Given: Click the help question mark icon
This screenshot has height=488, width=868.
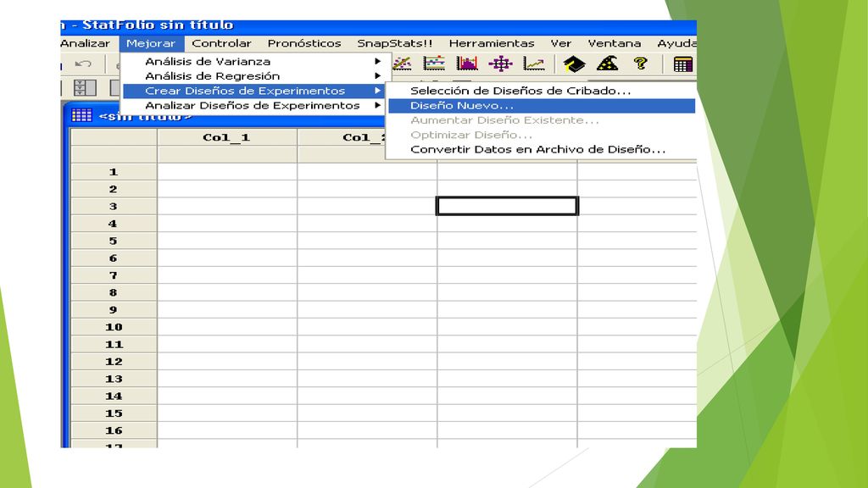Looking at the screenshot, I should pos(641,64).
